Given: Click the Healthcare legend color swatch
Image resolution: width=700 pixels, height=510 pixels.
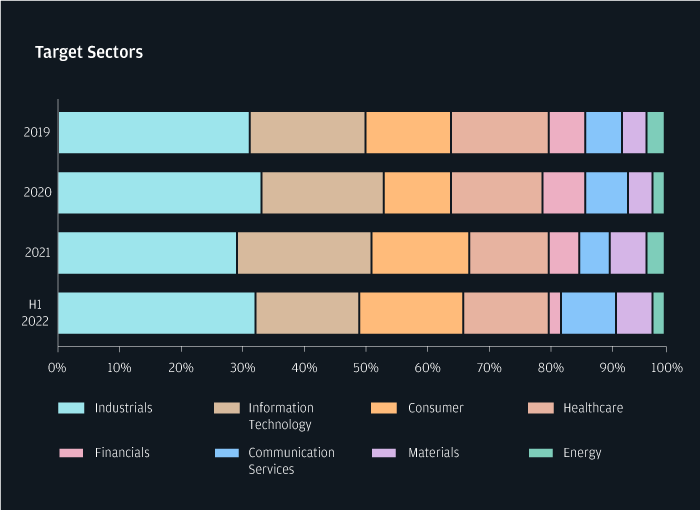Looking at the screenshot, I should click(540, 408).
